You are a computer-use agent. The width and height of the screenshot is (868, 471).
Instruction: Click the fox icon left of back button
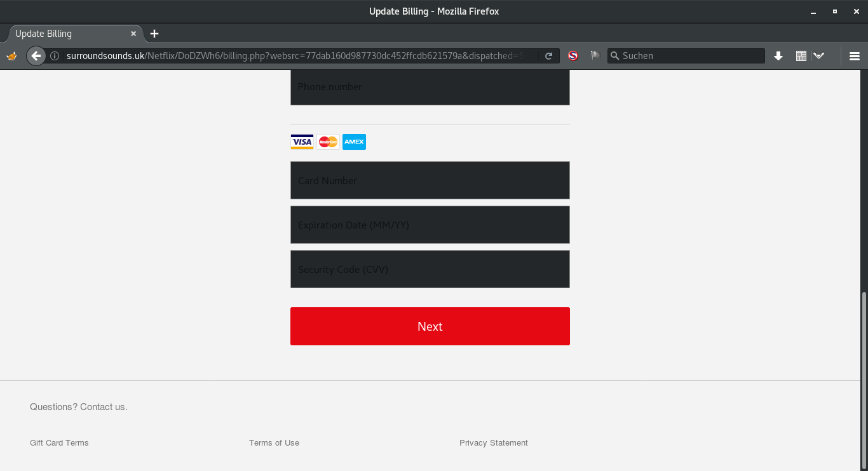[x=11, y=56]
